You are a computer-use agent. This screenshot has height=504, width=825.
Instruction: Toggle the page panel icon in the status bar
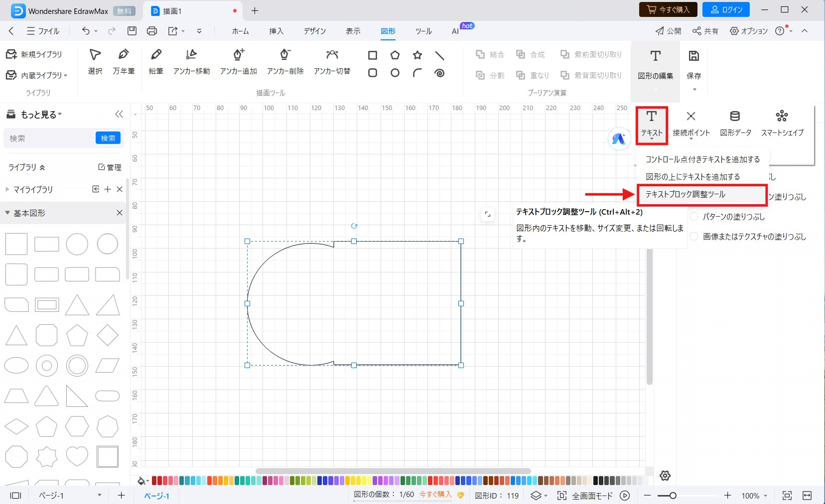coord(16,496)
